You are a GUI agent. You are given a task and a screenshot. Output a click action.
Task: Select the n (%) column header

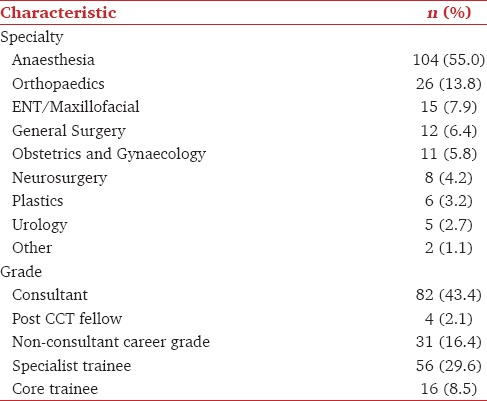point(449,13)
